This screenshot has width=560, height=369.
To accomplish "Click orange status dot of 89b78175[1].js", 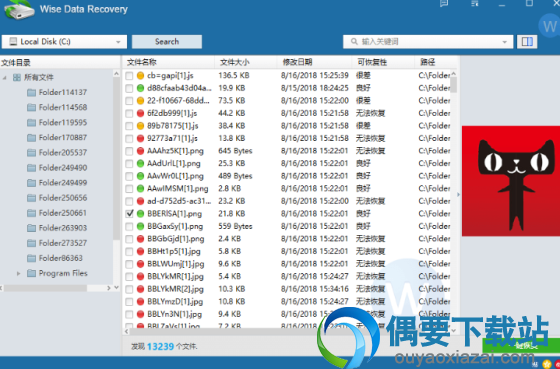I will click(x=140, y=126).
